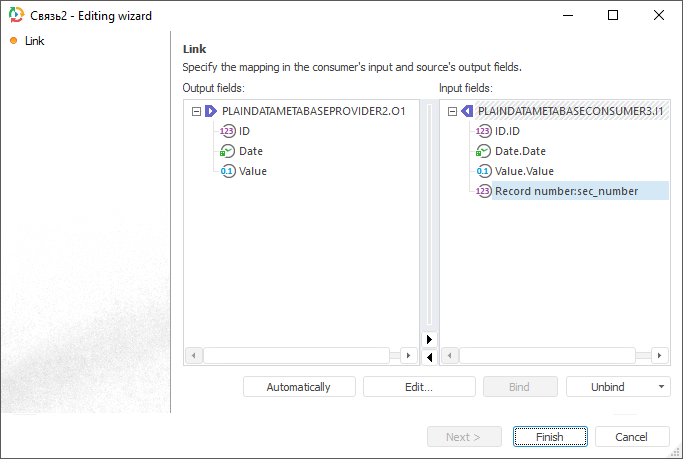This screenshot has width=683, height=459.
Task: Click the date icon beside Date.Date input field
Action: pyautogui.click(x=483, y=151)
